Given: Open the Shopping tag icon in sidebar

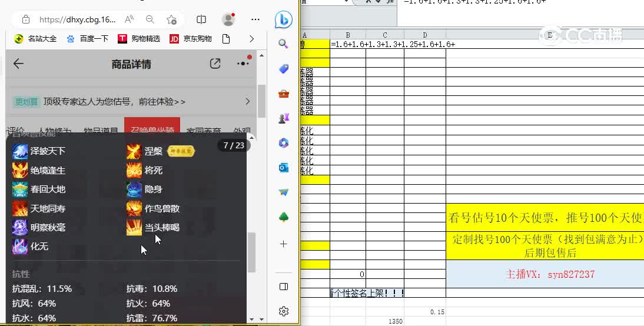Looking at the screenshot, I should 283,69.
